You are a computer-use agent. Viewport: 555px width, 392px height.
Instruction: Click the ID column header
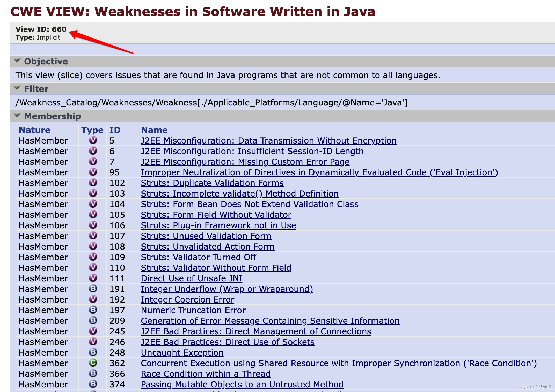click(x=115, y=130)
